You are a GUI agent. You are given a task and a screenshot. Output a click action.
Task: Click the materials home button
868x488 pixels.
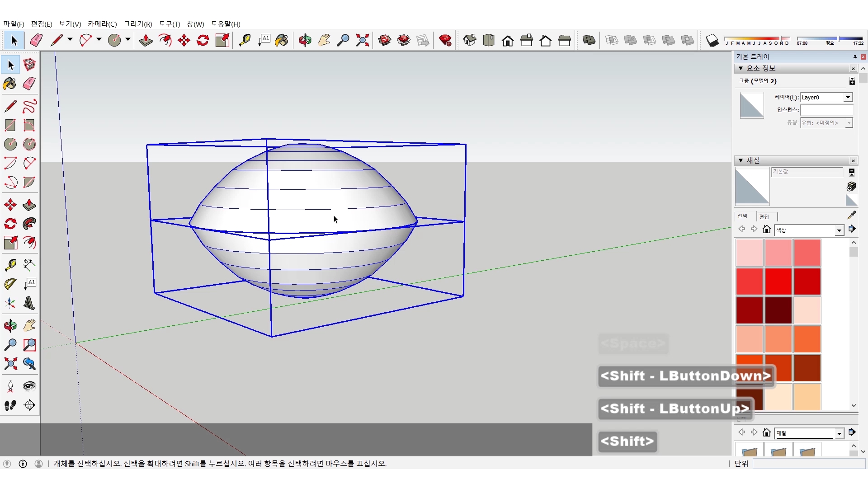(766, 230)
